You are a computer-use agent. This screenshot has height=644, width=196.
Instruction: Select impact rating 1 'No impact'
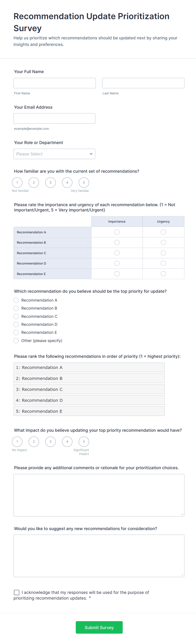click(17, 441)
